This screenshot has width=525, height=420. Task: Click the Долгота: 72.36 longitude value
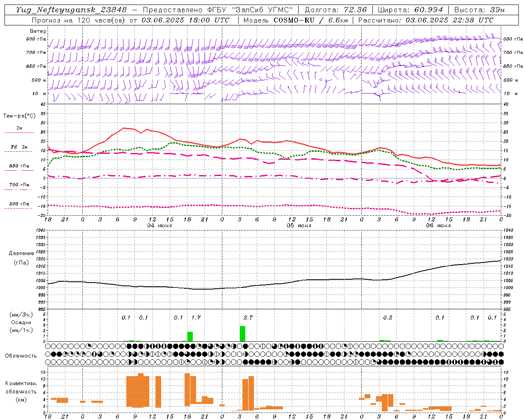click(x=336, y=10)
